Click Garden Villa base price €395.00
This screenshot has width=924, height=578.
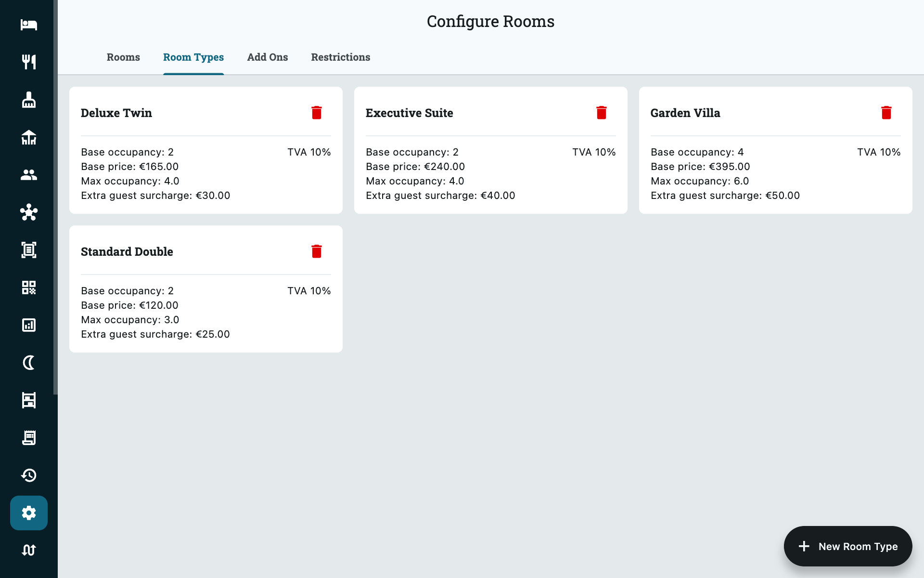click(700, 167)
